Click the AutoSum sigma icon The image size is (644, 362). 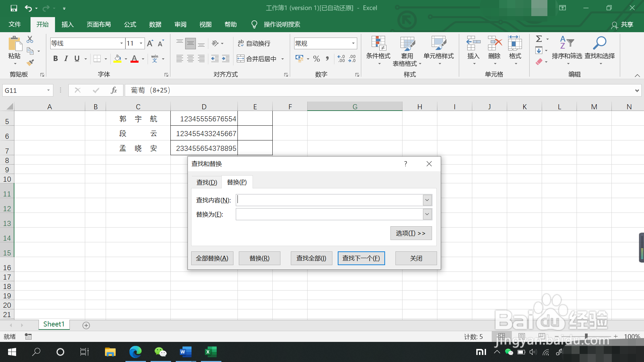click(x=539, y=39)
